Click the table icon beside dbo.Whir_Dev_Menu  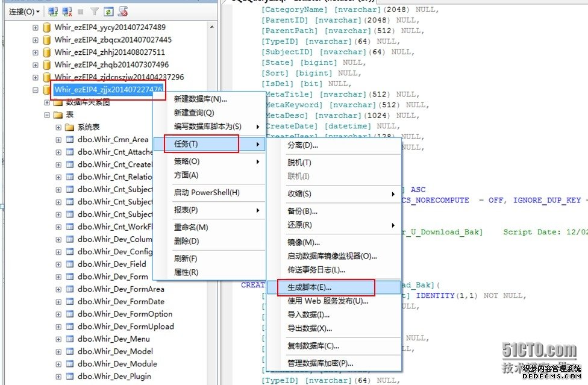pos(70,339)
